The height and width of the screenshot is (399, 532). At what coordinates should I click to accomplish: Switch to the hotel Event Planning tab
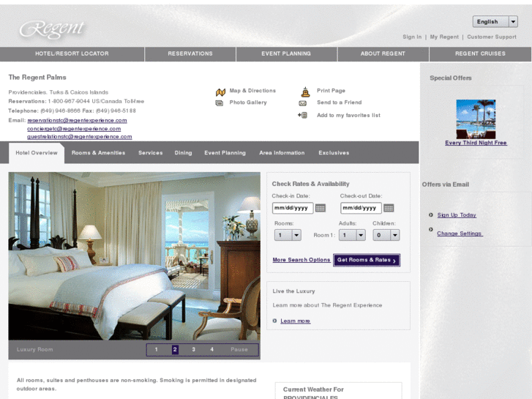point(225,153)
